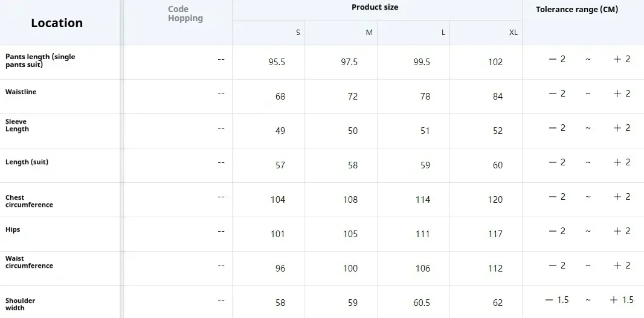Screen dimensions: 644x318
Task: Click the Waistline row label
Action: click(x=21, y=92)
